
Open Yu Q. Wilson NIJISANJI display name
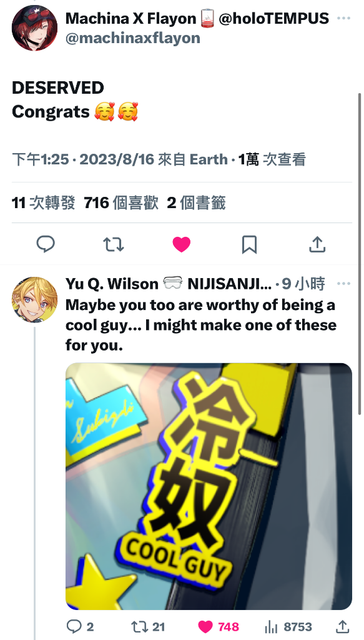point(169,284)
